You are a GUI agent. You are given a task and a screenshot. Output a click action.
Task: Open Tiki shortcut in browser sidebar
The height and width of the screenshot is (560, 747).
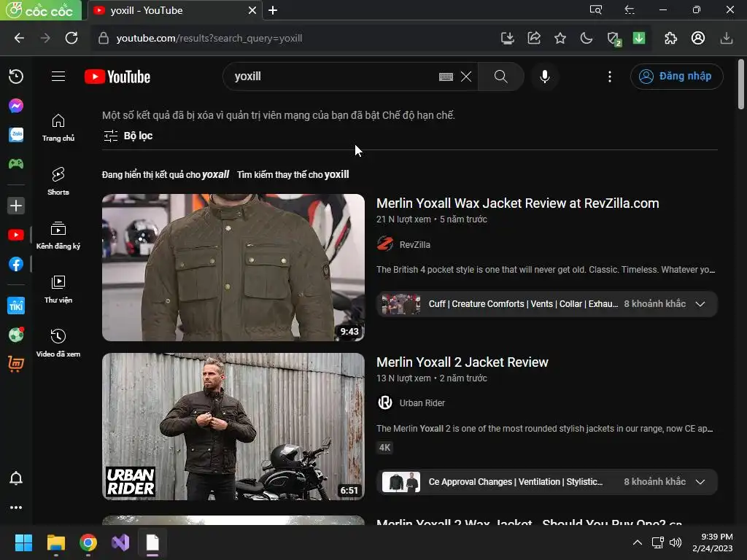16,306
